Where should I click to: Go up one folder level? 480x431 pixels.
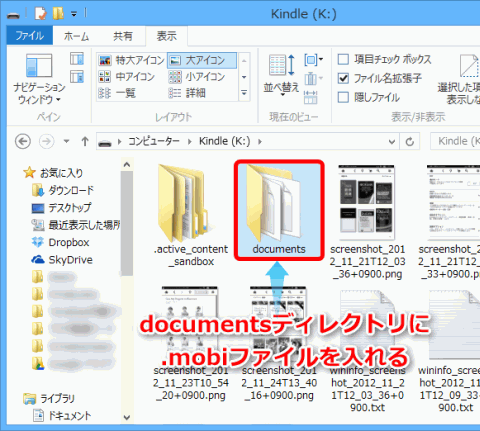85,141
